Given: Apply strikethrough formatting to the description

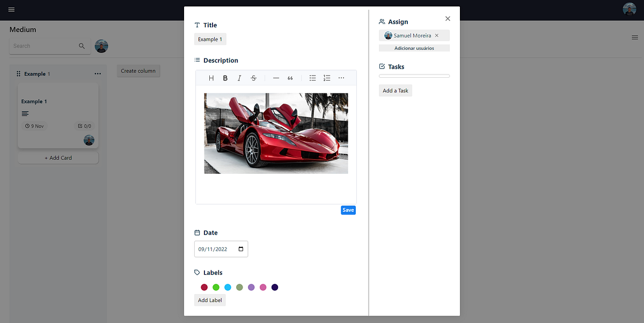Looking at the screenshot, I should pos(253,78).
